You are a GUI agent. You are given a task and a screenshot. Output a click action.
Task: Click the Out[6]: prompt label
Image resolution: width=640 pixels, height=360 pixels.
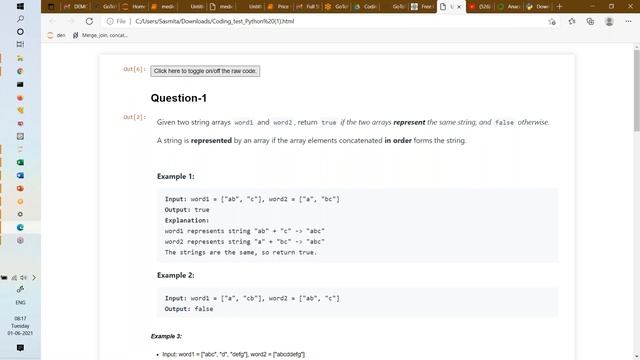[134, 69]
